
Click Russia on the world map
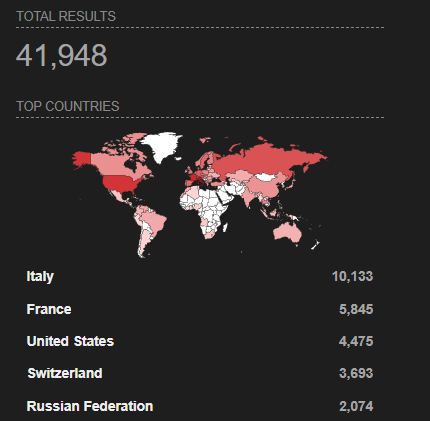[x=267, y=159]
